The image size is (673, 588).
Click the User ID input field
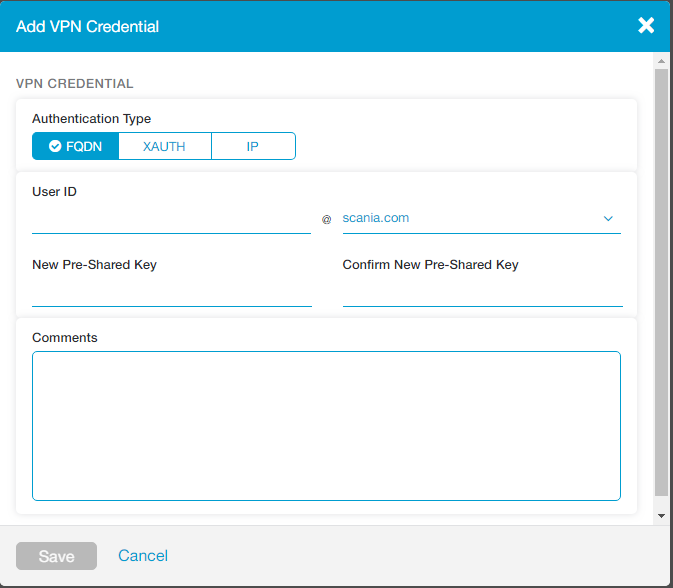(171, 219)
